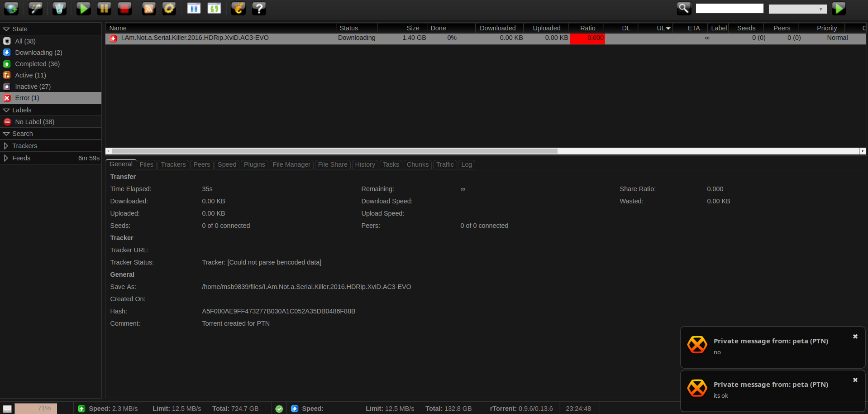Open the Speed tab
The width and height of the screenshot is (868, 414).
click(x=227, y=164)
